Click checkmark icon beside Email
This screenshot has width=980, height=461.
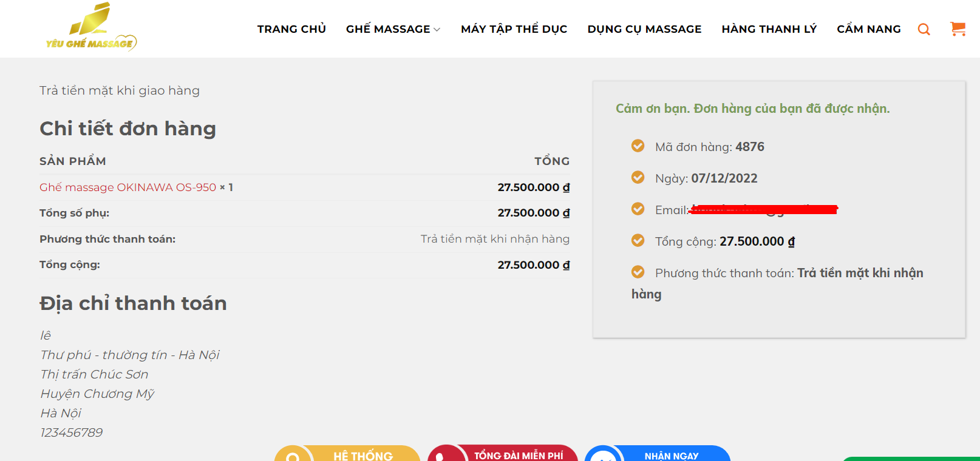click(x=638, y=209)
